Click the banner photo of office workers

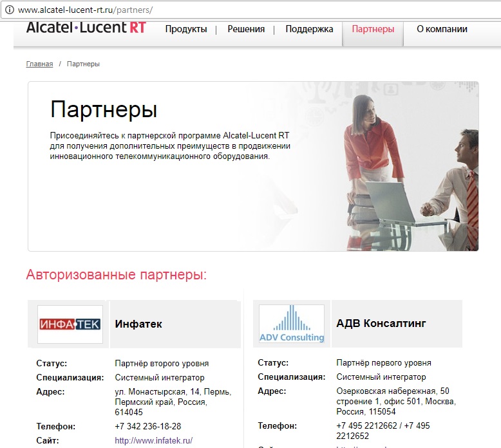[x=411, y=173]
